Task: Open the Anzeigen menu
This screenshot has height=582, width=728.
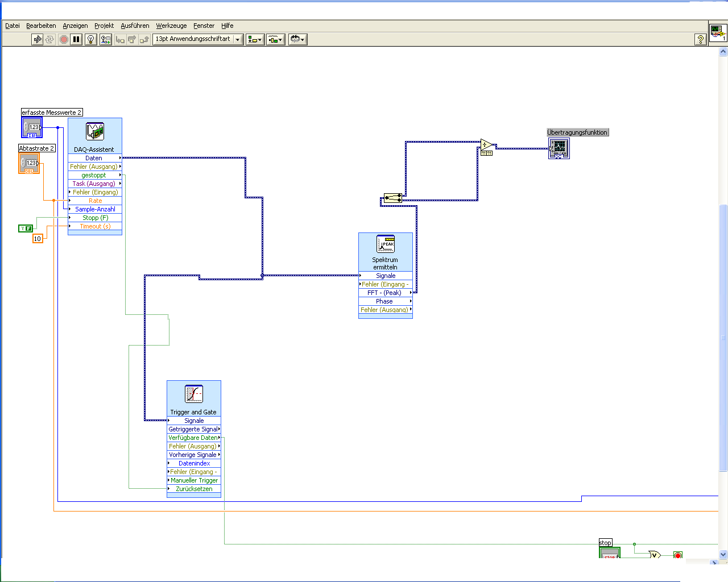Action: tap(75, 26)
